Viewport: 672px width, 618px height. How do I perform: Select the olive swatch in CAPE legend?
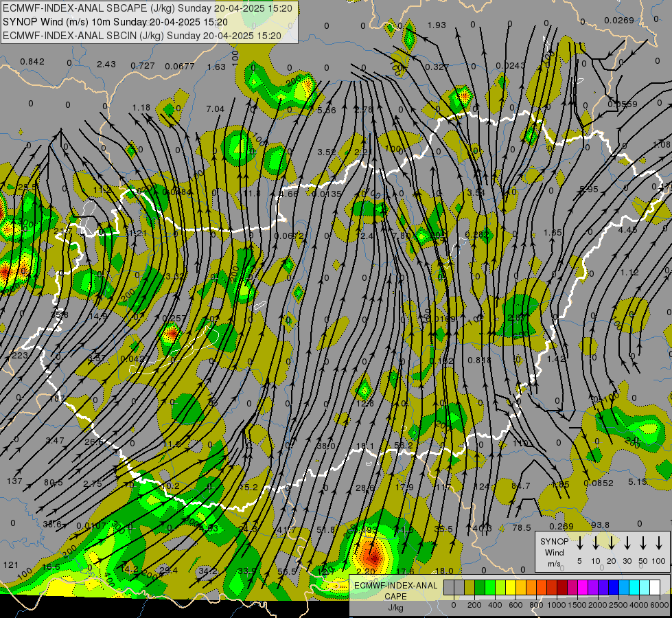pyautogui.click(x=470, y=588)
